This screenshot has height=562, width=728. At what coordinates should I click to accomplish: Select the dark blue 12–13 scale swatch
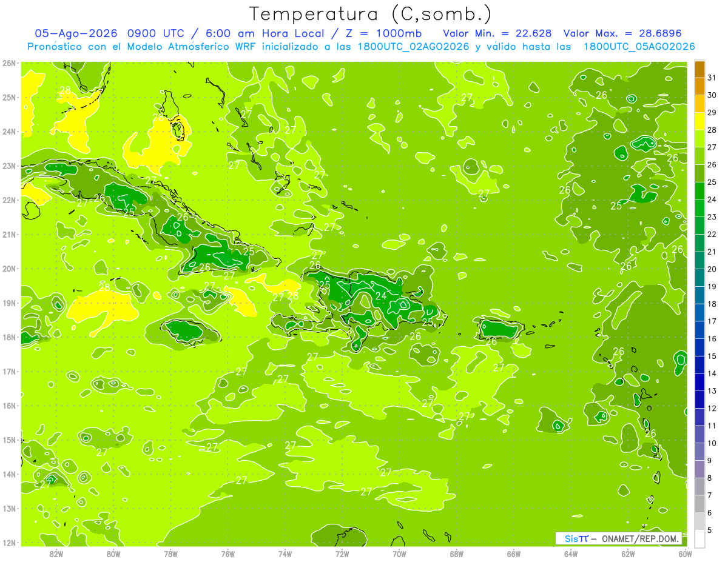click(699, 400)
